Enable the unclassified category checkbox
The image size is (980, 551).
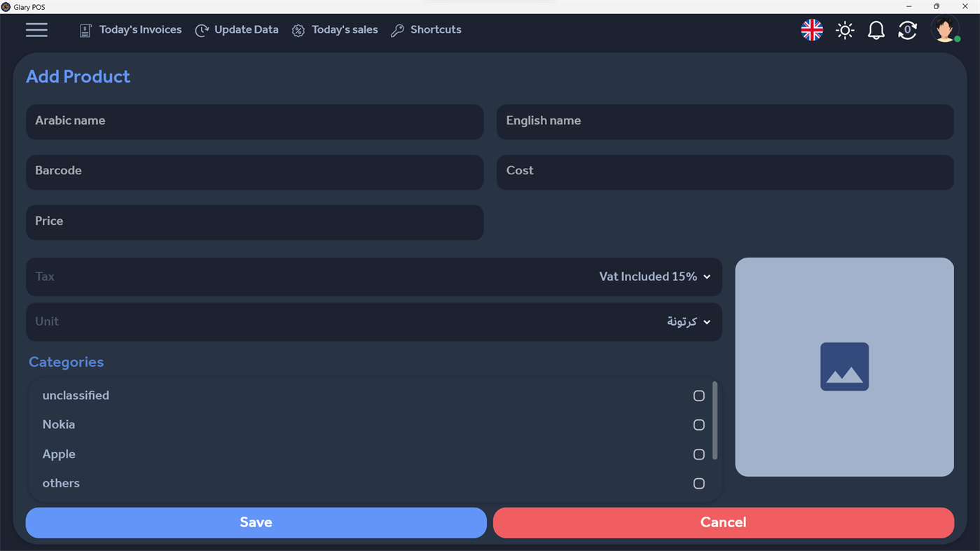click(698, 396)
